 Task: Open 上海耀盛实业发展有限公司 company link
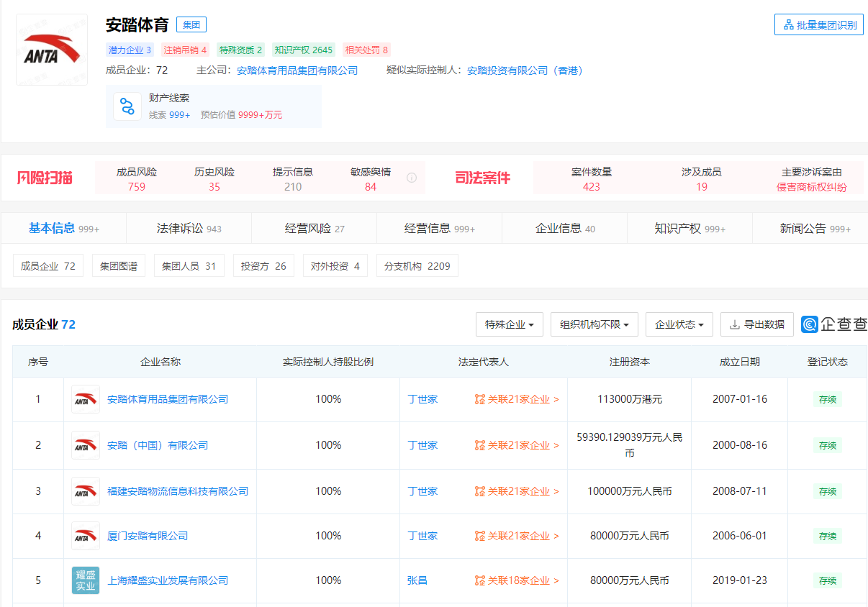pos(168,580)
